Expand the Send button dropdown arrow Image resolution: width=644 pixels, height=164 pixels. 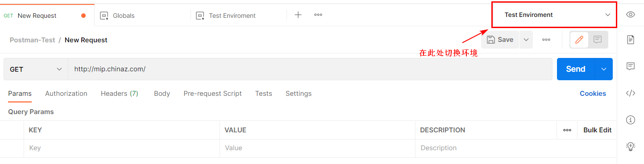click(x=604, y=69)
